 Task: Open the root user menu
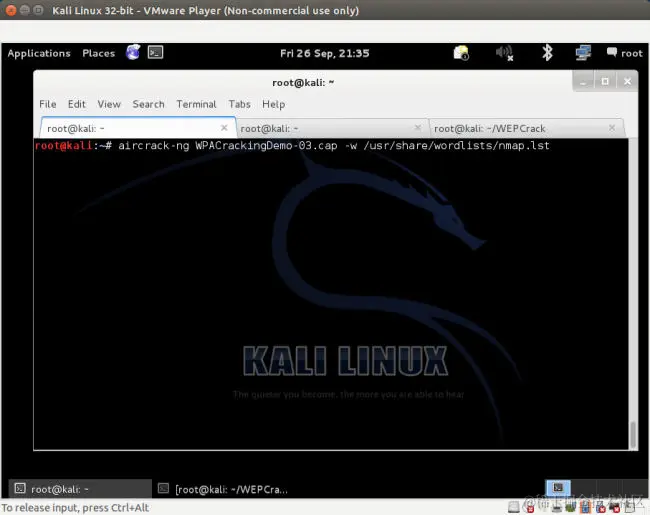(624, 53)
